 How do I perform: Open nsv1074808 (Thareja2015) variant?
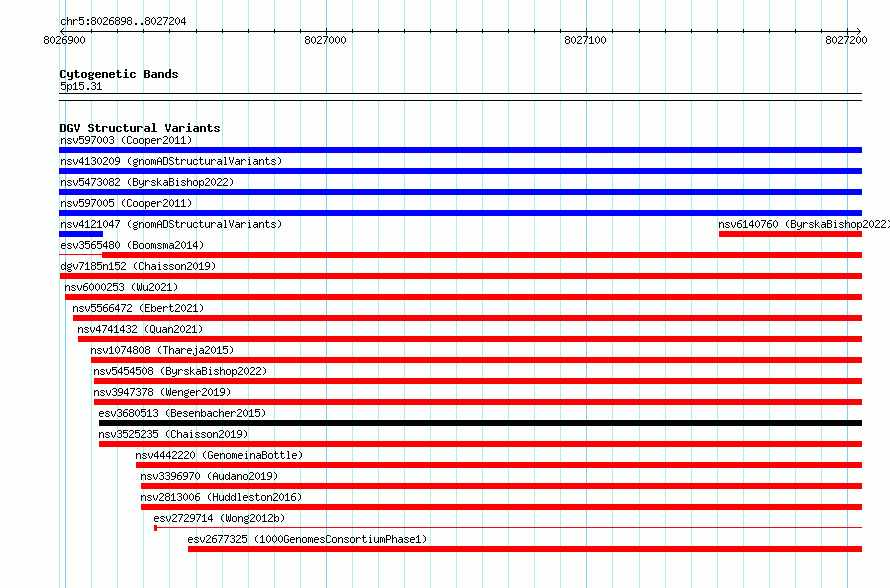[x=162, y=350]
